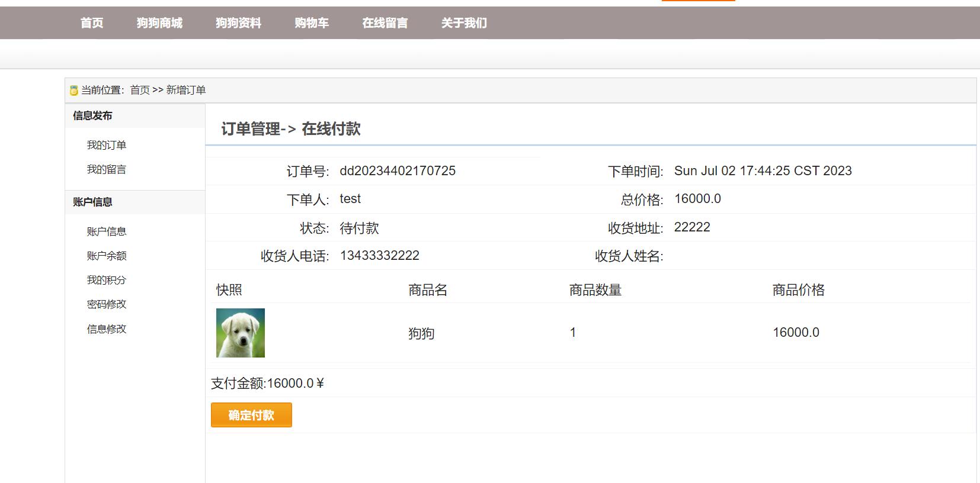Open 狗狗资料 in the navigation bar

point(238,23)
